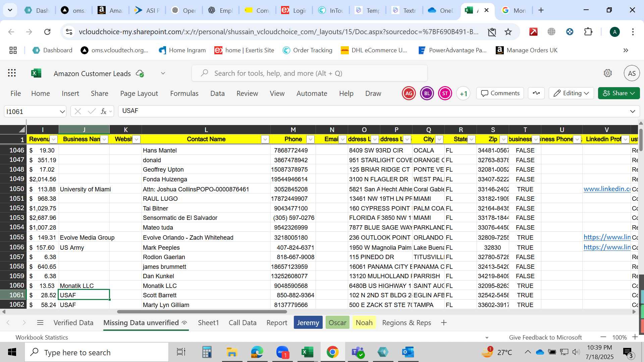Select column L header

tap(206, 130)
